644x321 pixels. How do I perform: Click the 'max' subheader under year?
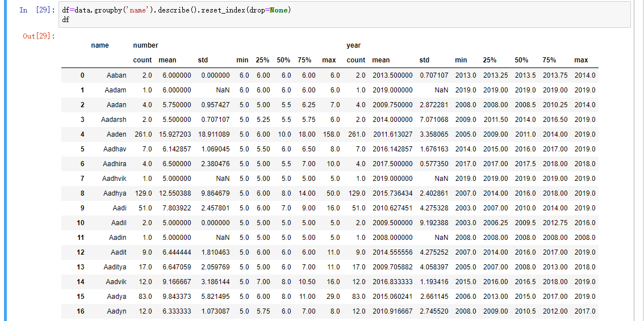pyautogui.click(x=581, y=60)
